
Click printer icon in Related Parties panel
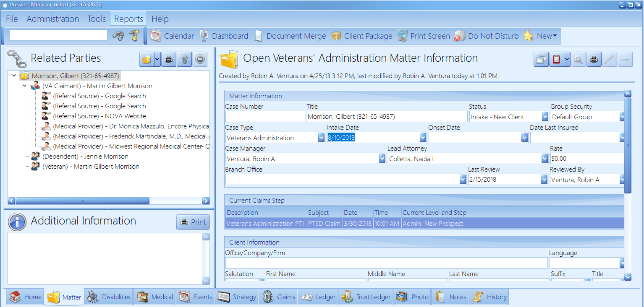pos(169,59)
